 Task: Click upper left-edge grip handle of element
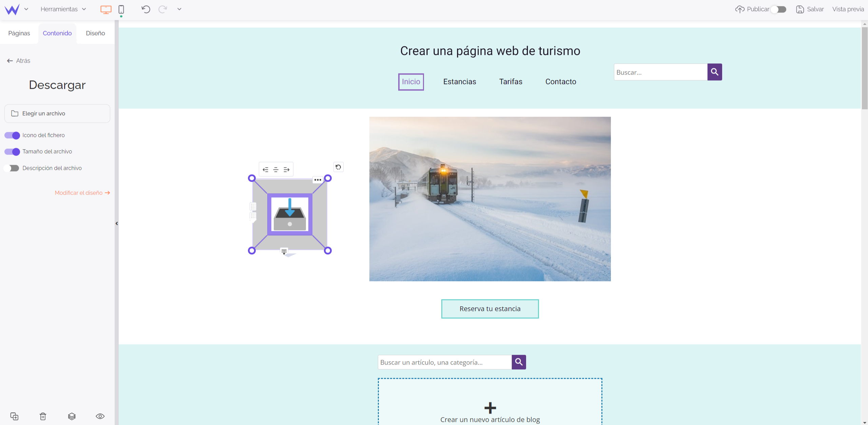click(x=253, y=207)
